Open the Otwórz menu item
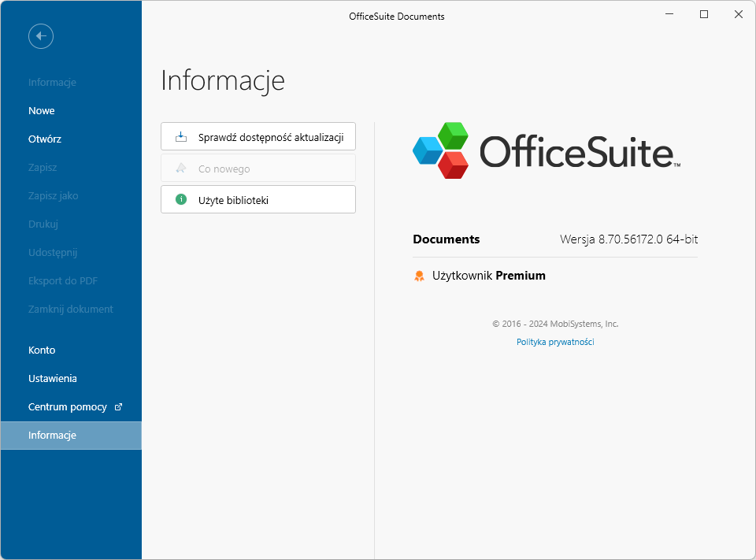The image size is (756, 560). tap(71, 139)
